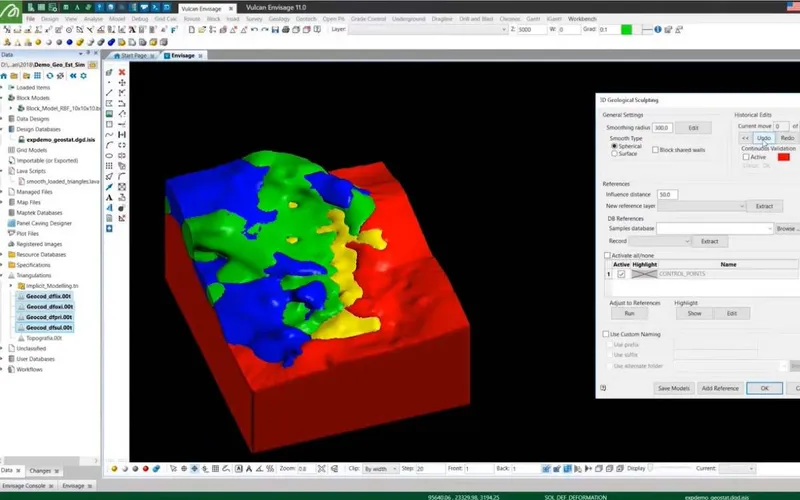
Task: Click the blue sphere icon in the second toolbar row
Action: point(69,42)
